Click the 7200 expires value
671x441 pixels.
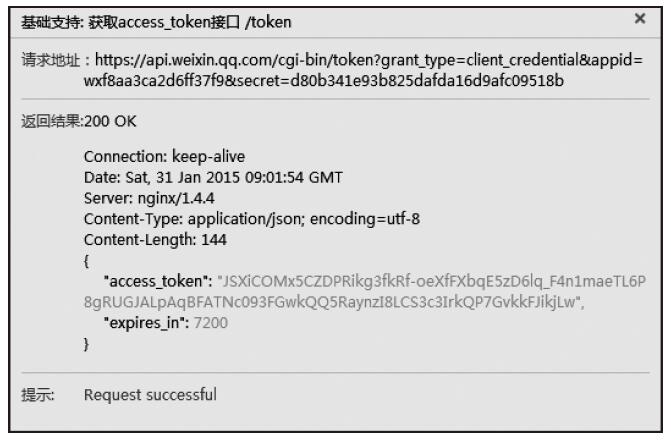[x=211, y=323]
